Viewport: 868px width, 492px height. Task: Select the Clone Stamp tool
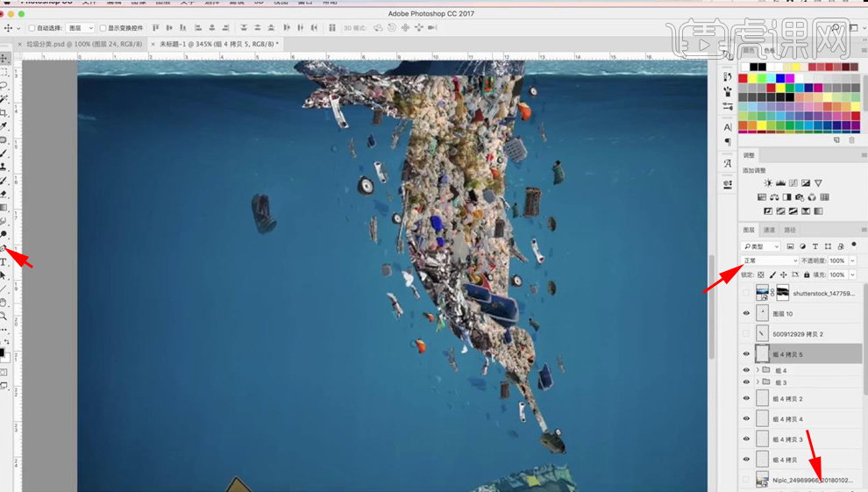point(4,167)
